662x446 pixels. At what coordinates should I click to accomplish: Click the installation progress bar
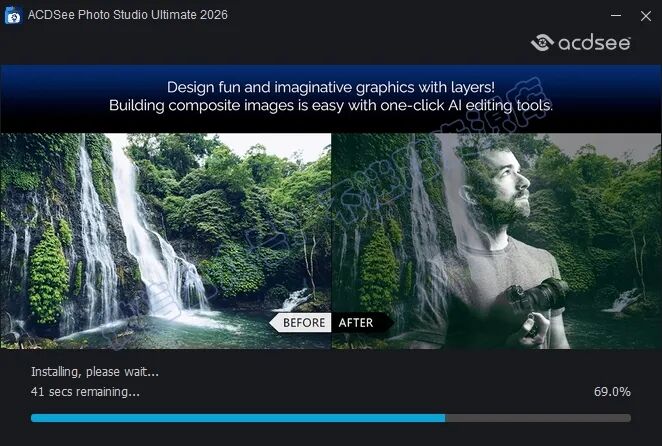coord(331,418)
